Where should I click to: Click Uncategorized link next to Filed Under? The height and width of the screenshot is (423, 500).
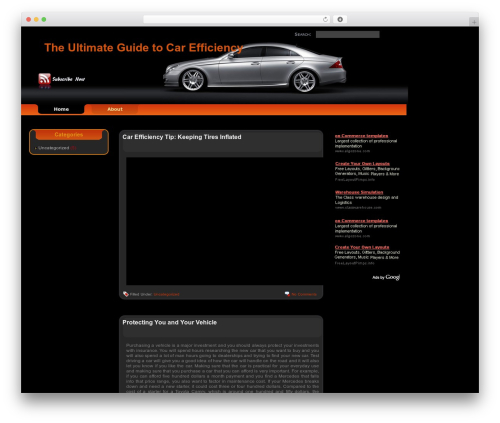(166, 294)
